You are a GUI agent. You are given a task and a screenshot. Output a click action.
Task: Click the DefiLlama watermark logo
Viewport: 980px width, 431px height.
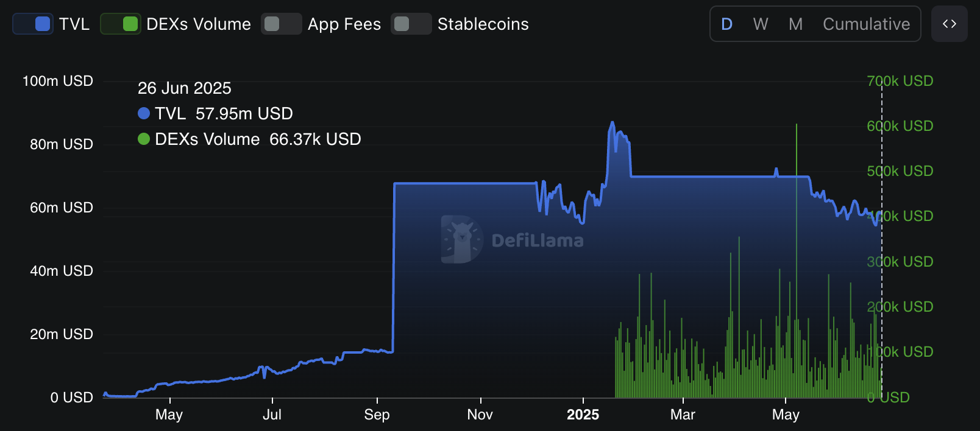click(461, 239)
